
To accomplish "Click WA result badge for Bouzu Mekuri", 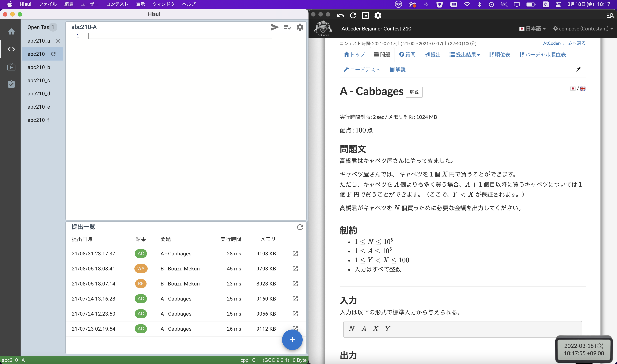I will [141, 268].
